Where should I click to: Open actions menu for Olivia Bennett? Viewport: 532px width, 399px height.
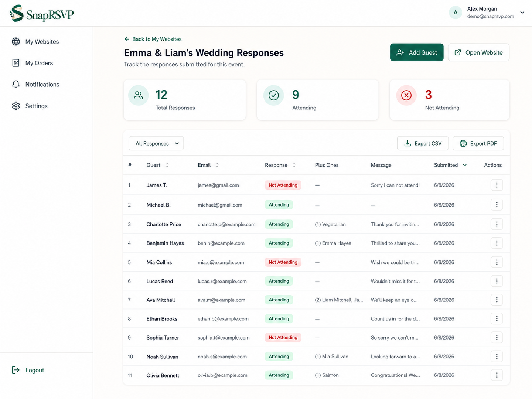(497, 375)
